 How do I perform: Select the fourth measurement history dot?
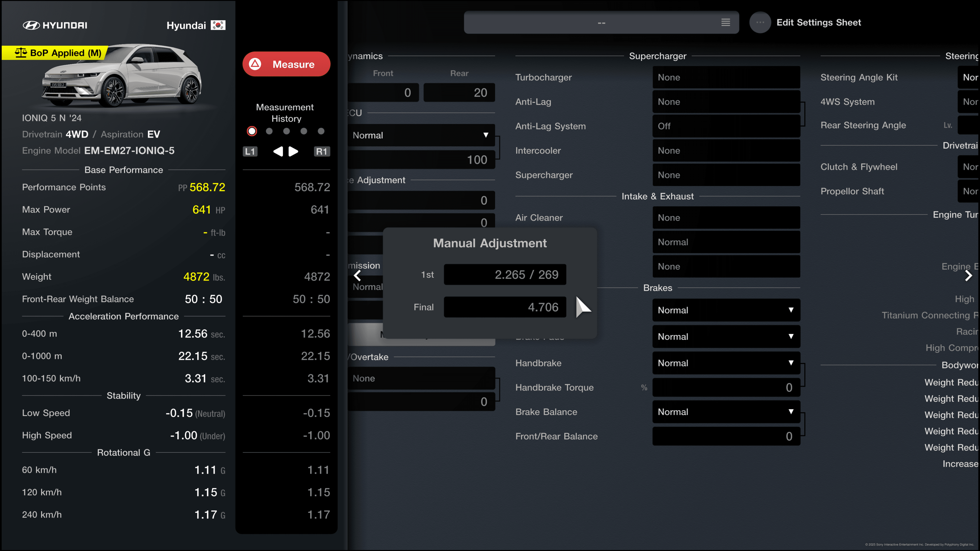tap(304, 131)
